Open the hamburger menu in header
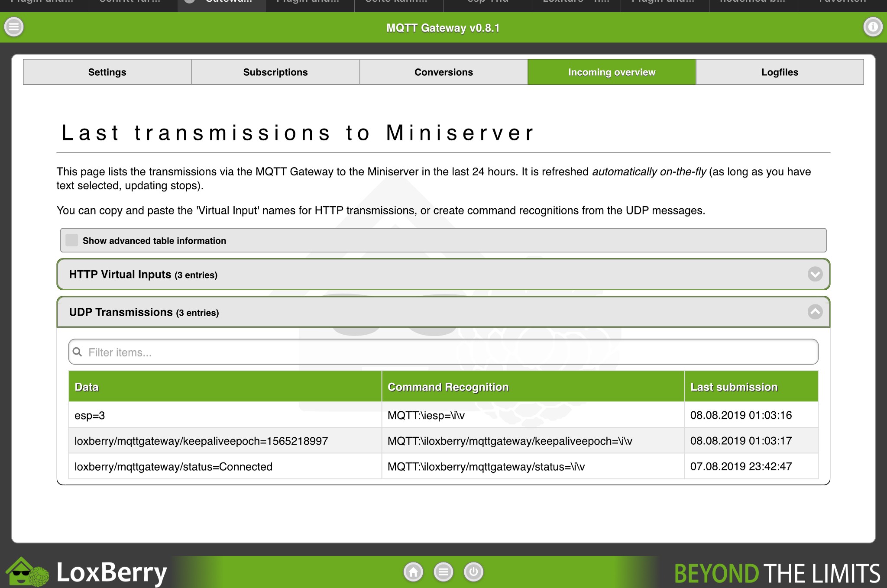 click(14, 27)
